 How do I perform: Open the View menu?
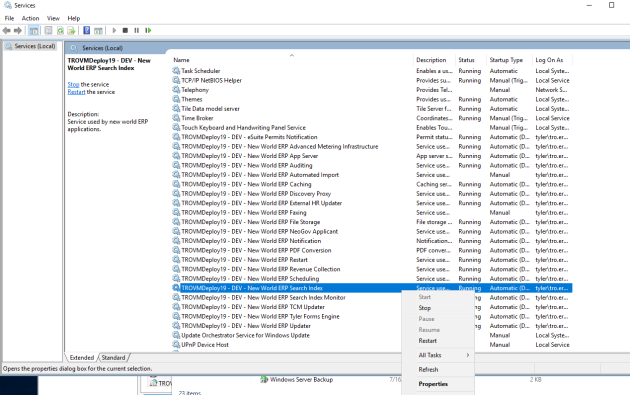53,18
